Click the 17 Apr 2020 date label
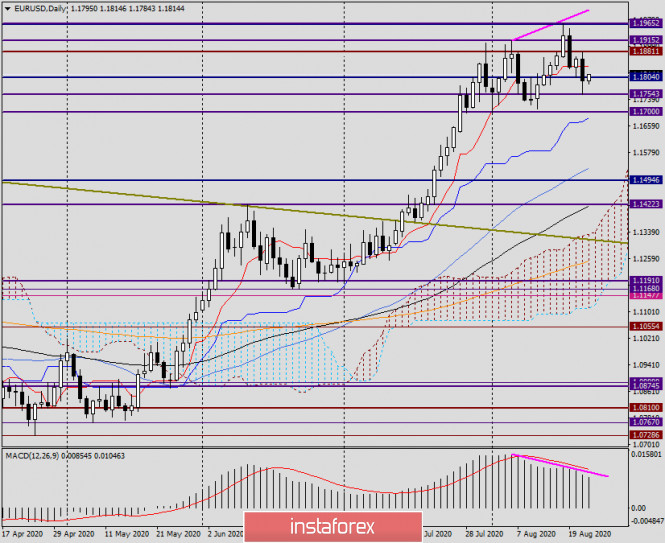The image size is (665, 543). pos(24,536)
